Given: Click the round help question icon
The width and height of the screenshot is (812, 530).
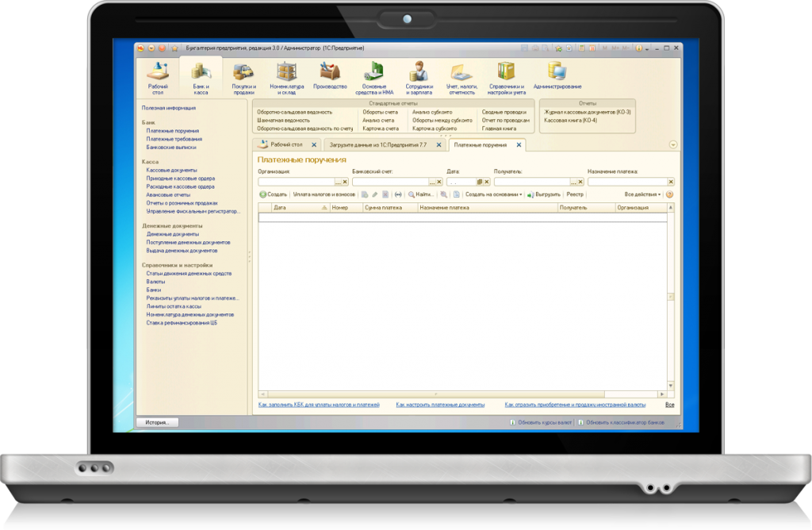Looking at the screenshot, I should (669, 195).
